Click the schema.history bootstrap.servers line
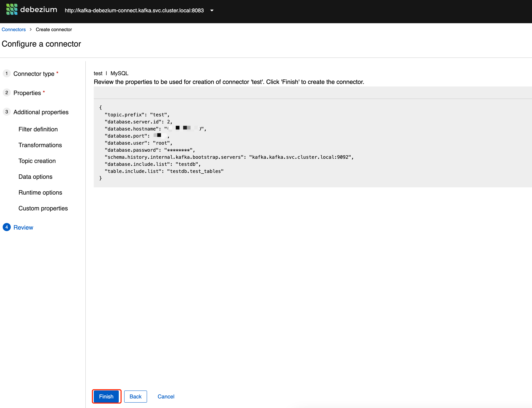The height and width of the screenshot is (408, 532). (x=229, y=157)
